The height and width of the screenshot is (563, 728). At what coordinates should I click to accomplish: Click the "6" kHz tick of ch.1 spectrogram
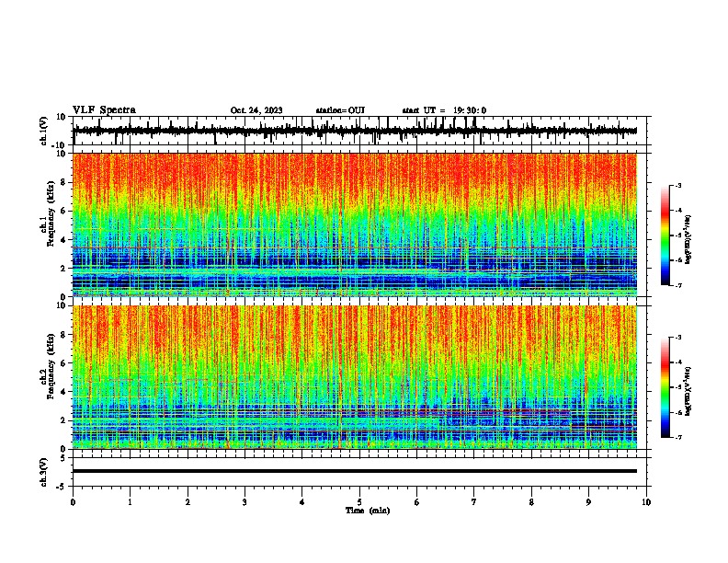click(63, 211)
